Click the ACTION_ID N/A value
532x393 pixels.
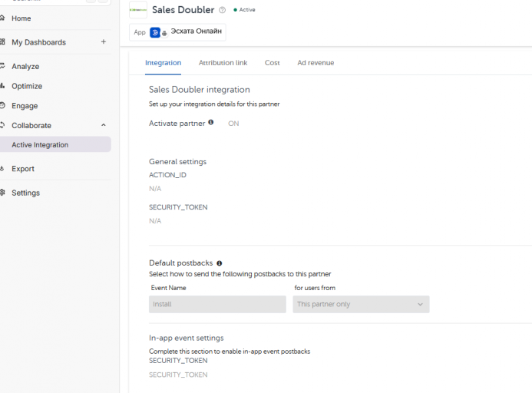click(x=155, y=189)
